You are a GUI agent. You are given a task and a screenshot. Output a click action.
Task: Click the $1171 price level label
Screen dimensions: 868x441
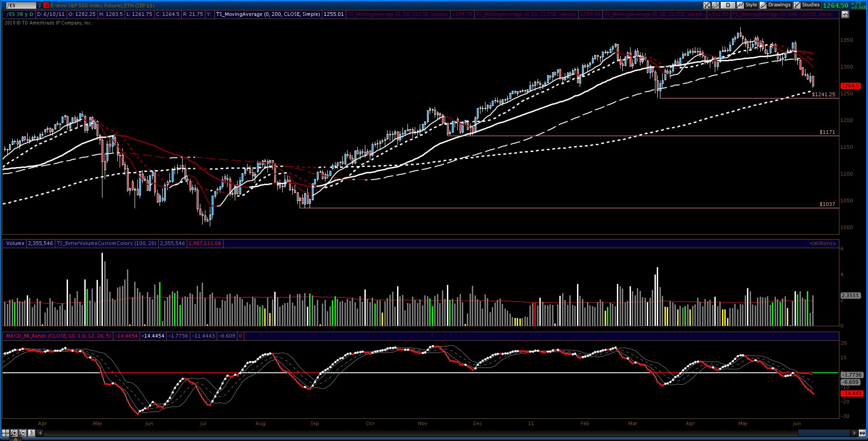click(x=827, y=132)
